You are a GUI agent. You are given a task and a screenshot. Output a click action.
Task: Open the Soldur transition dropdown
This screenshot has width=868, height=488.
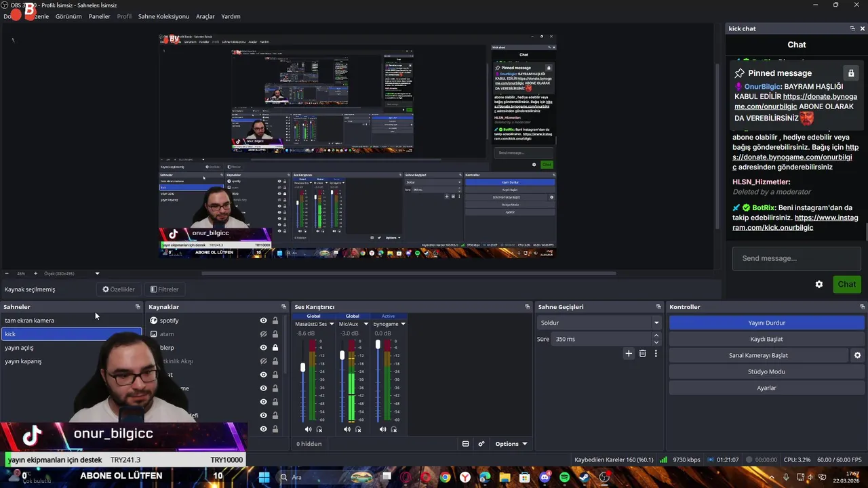[x=599, y=323]
